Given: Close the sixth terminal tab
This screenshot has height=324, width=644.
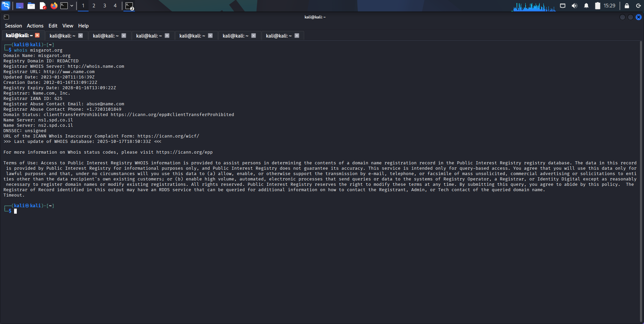Looking at the screenshot, I should tap(254, 36).
